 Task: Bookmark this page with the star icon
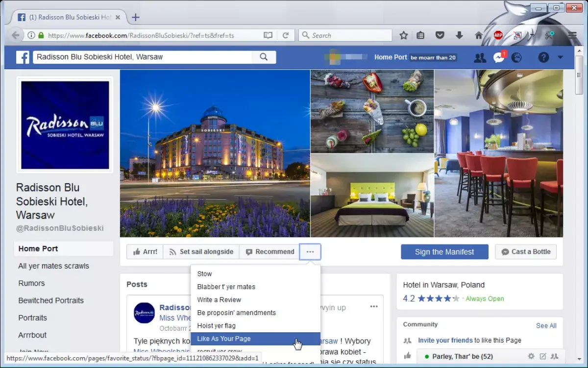(x=403, y=35)
